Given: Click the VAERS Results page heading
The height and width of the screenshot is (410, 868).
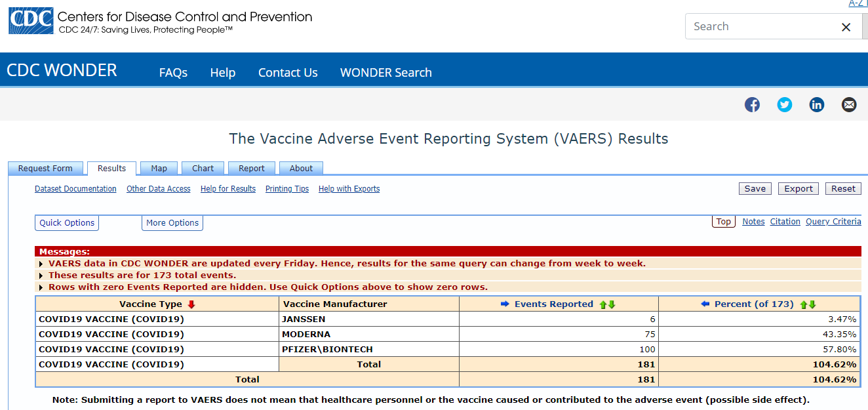Looking at the screenshot, I should tap(448, 139).
